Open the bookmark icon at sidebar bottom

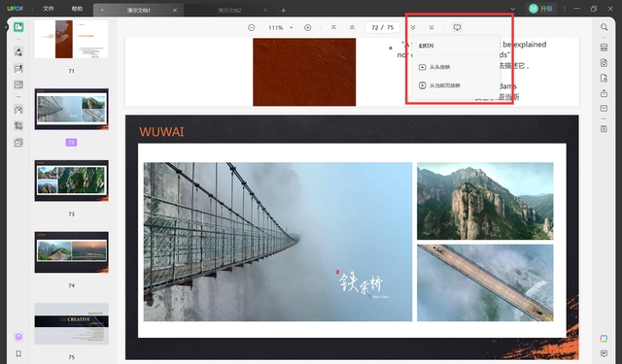pos(18,353)
